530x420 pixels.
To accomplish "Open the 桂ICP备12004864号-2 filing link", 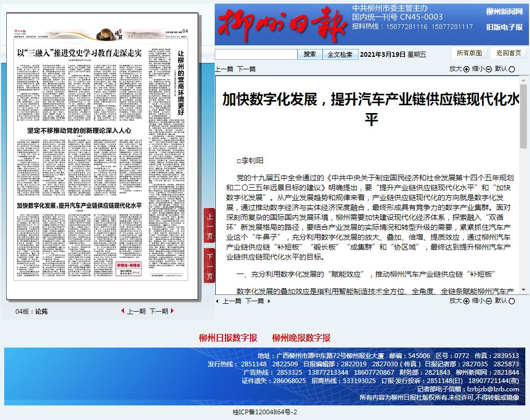I will 265,412.
